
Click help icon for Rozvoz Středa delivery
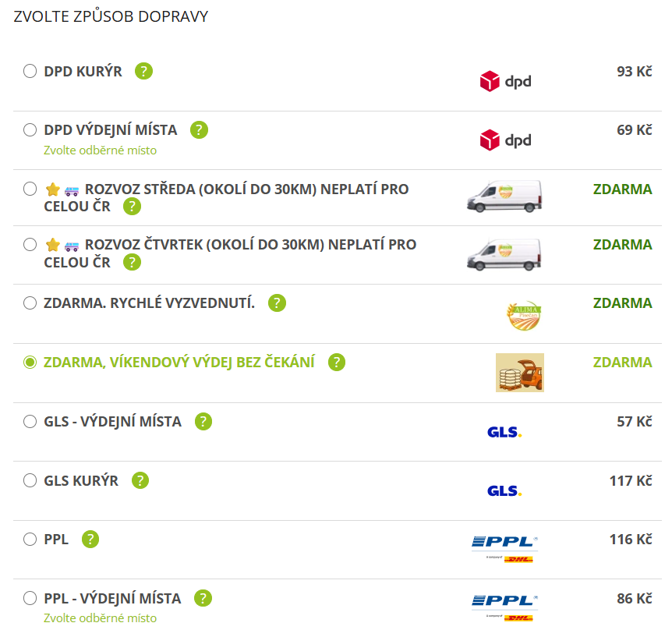(x=133, y=207)
